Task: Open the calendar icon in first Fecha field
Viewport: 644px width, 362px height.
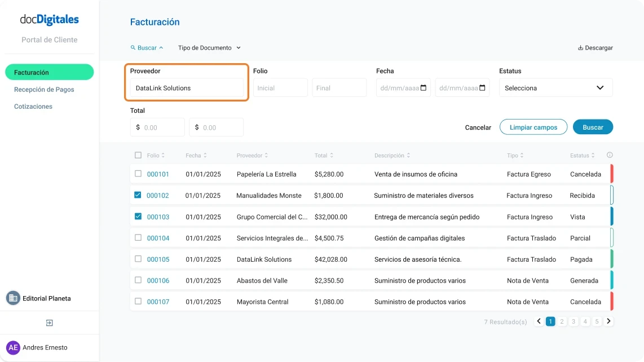Action: point(424,87)
